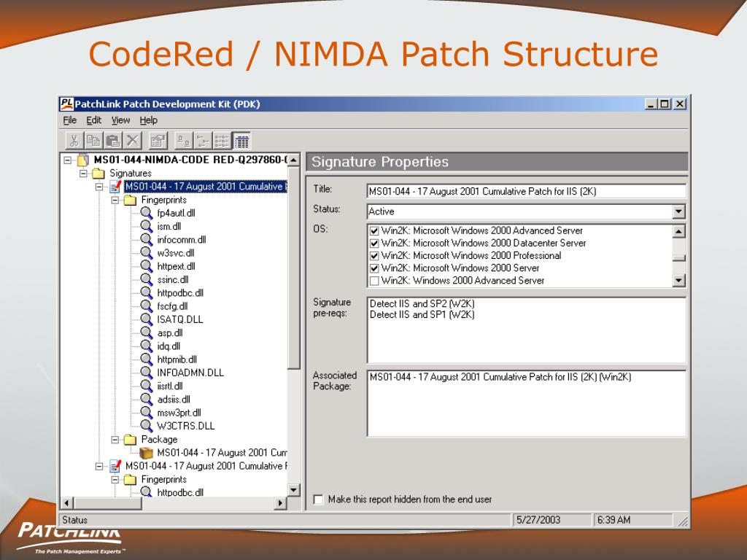
Task: Click the 6:39 AM time in status bar
Action: click(x=614, y=520)
